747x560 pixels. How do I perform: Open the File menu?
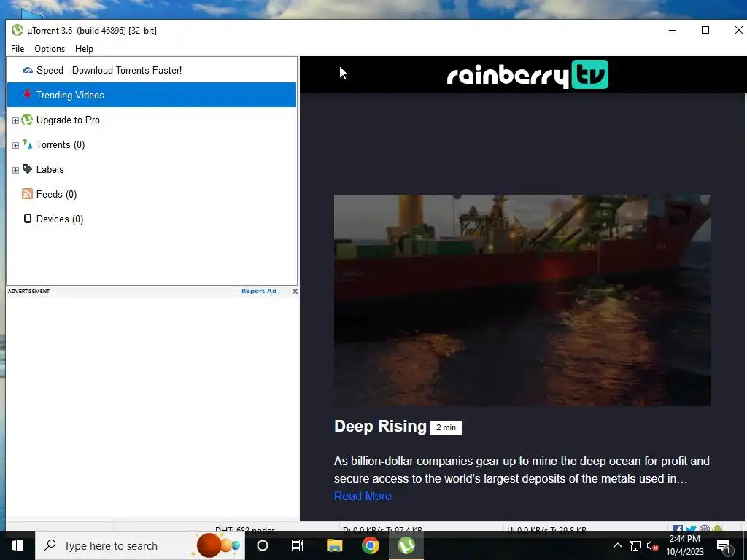(18, 49)
